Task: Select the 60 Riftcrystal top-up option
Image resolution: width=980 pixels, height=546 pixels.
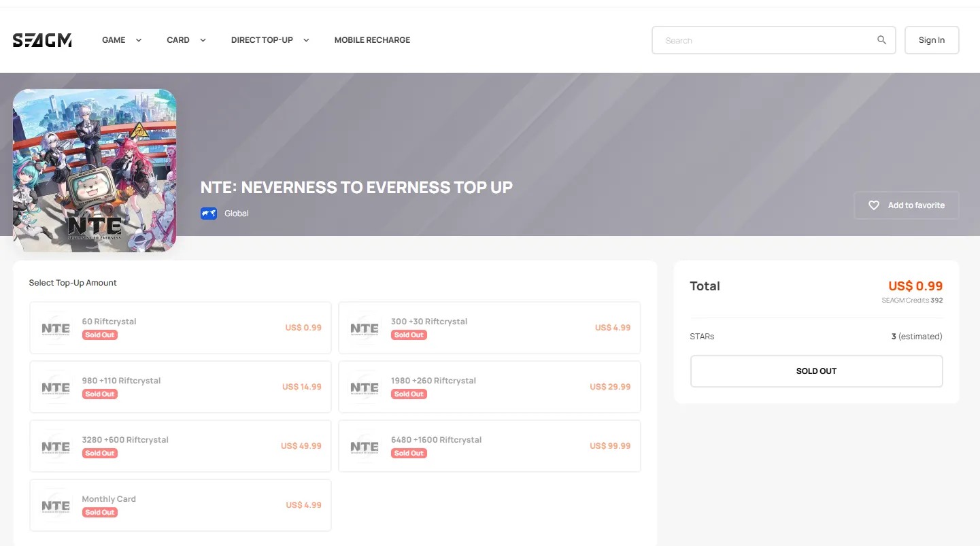Action: tap(180, 328)
